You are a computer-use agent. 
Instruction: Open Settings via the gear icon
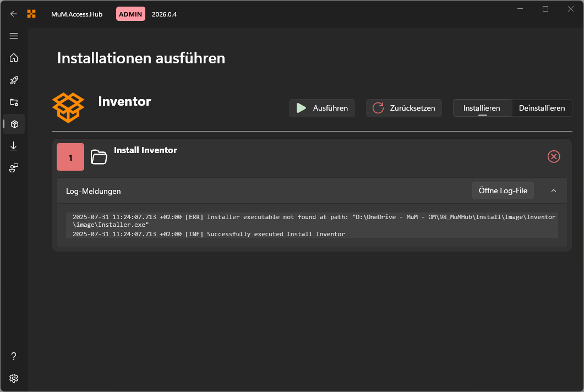point(14,378)
